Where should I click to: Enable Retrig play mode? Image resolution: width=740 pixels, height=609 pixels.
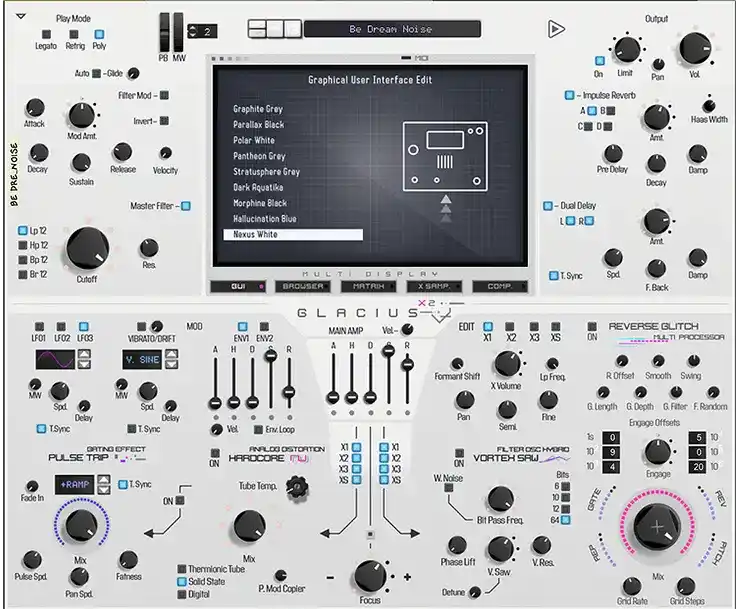tap(74, 34)
